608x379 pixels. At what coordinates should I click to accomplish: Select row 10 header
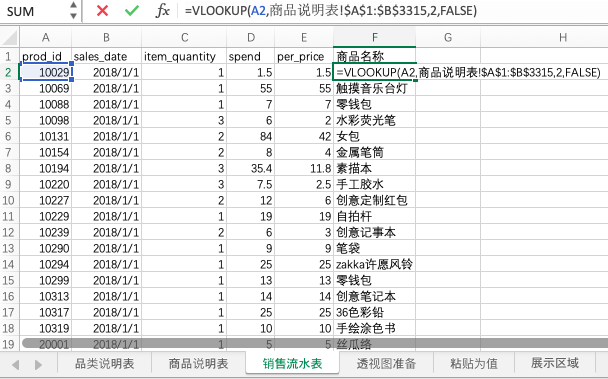[9, 200]
